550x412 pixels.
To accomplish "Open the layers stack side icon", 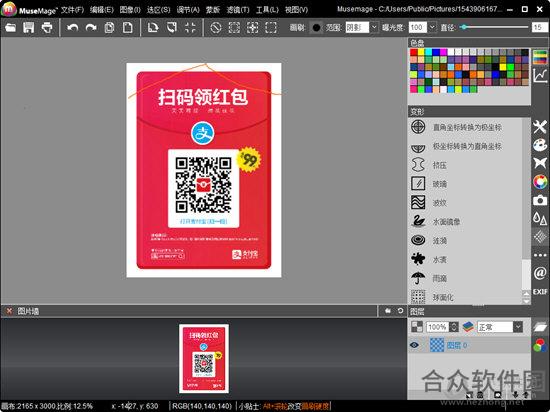I will [x=540, y=327].
